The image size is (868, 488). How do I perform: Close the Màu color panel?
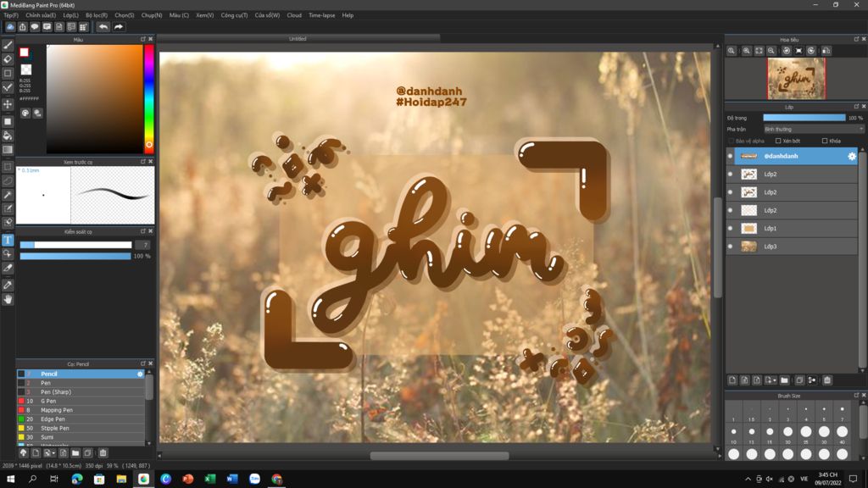coord(151,39)
